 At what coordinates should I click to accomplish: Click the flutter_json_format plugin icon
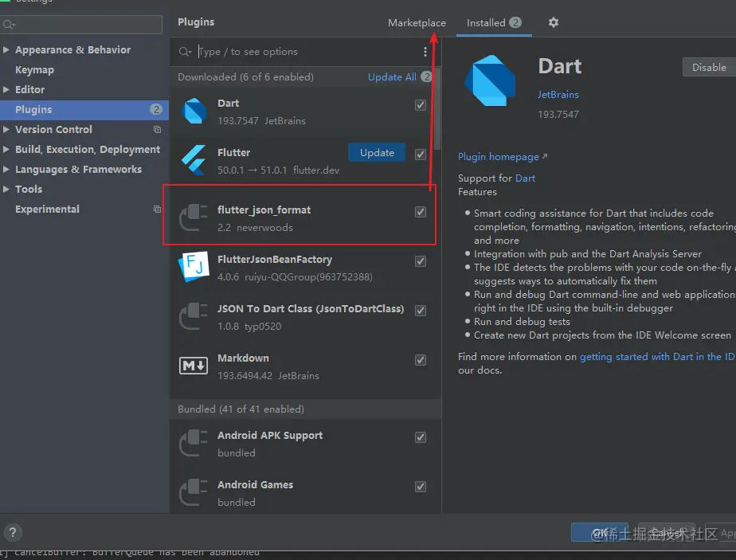[194, 217]
